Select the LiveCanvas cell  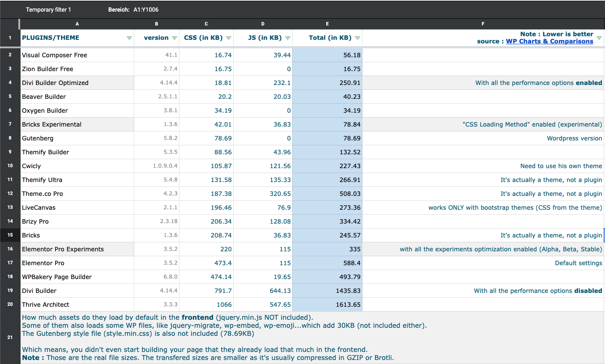(x=77, y=207)
